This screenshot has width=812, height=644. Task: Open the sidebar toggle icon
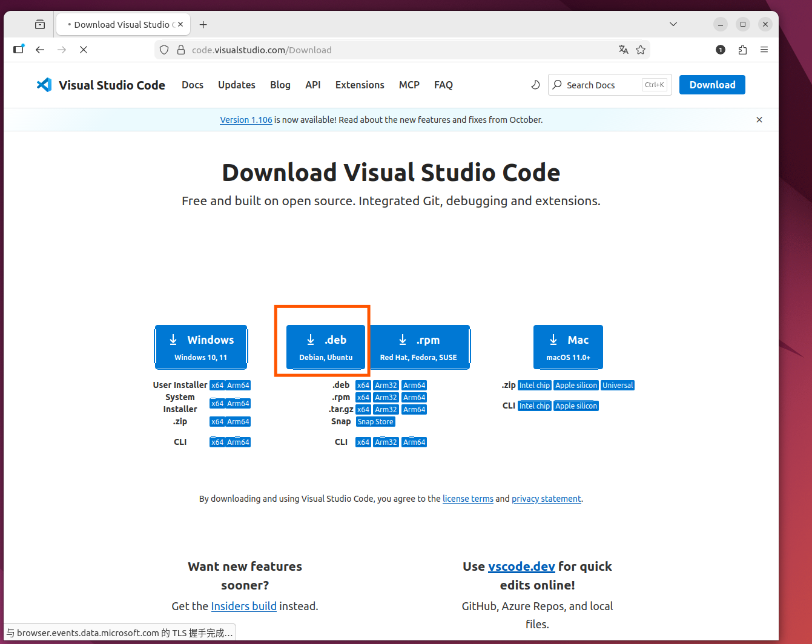click(19, 50)
